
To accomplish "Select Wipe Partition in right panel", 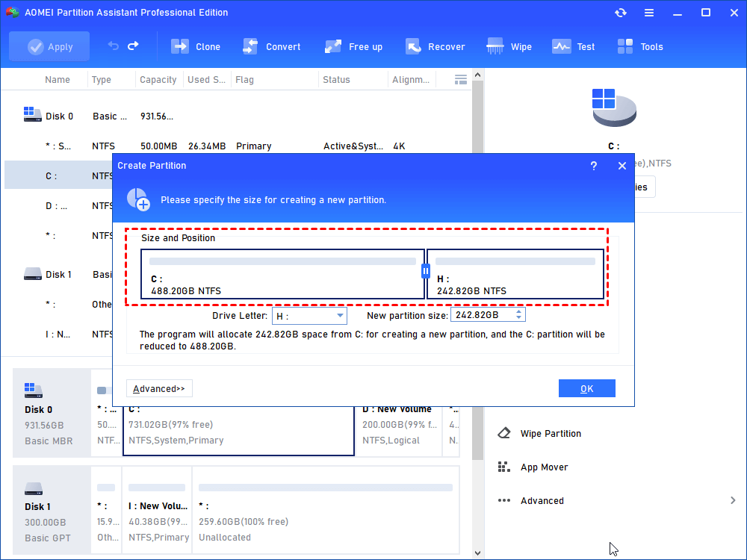I will click(x=551, y=433).
